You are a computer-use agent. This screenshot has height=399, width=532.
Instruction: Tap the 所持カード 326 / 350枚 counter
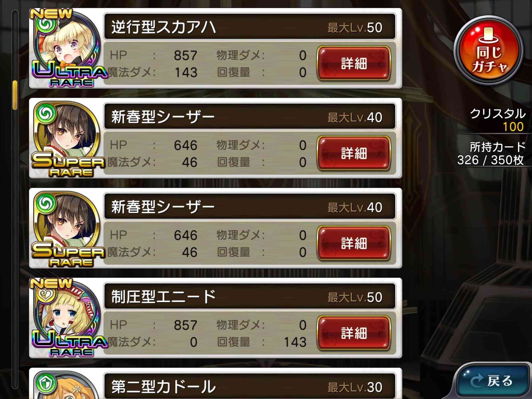pyautogui.click(x=491, y=154)
